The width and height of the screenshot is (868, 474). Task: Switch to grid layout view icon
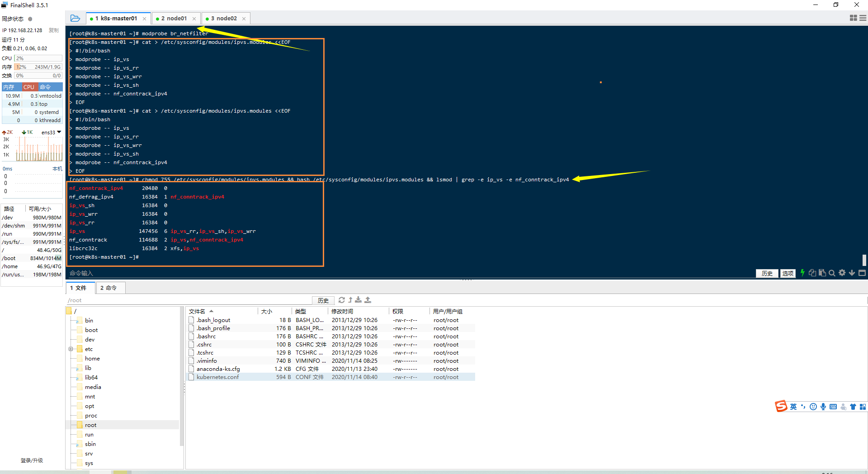point(854,18)
